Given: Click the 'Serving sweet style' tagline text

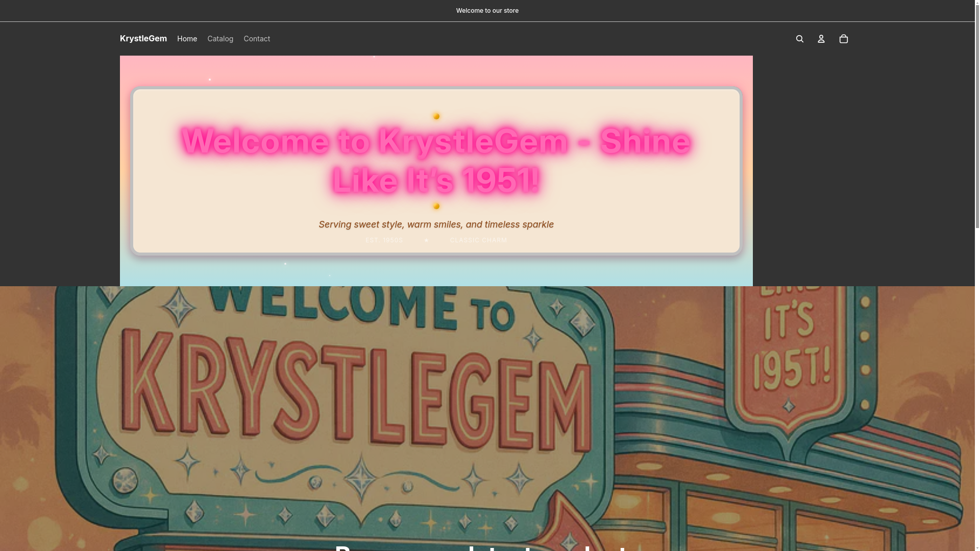Looking at the screenshot, I should tap(436, 224).
